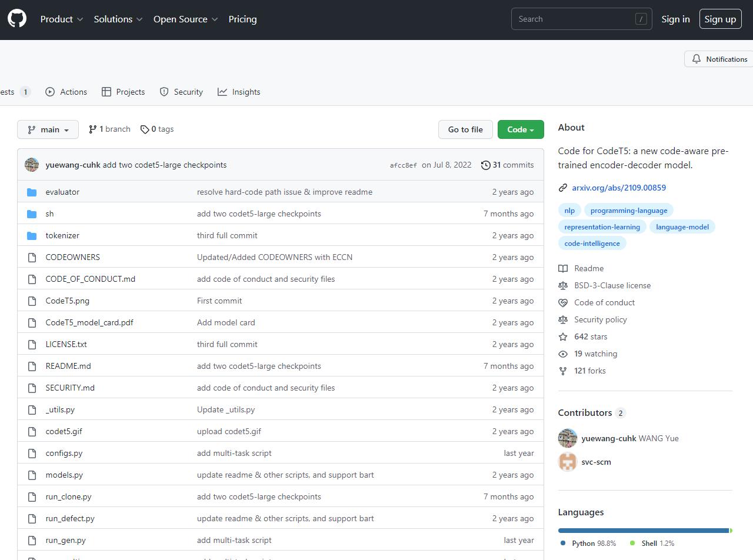Click the forks icon beside 121 forks
Image resolution: width=753 pixels, height=560 pixels.
[563, 371]
